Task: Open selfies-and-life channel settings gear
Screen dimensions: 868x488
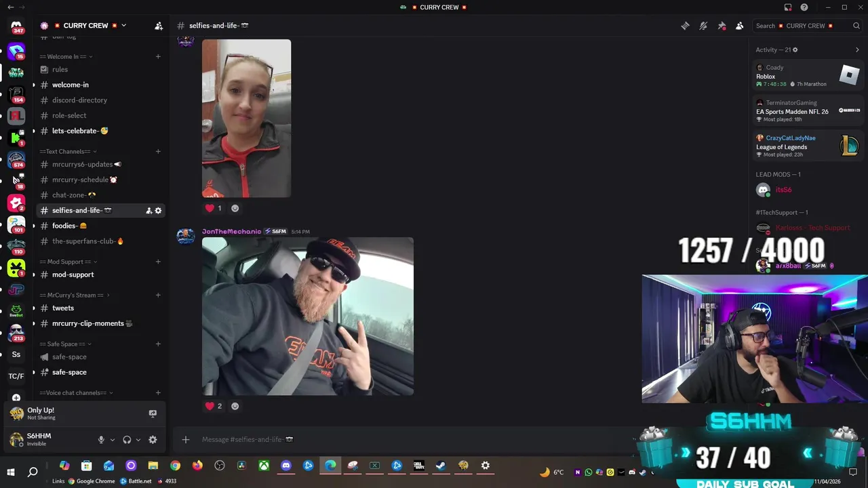Action: tap(159, 211)
